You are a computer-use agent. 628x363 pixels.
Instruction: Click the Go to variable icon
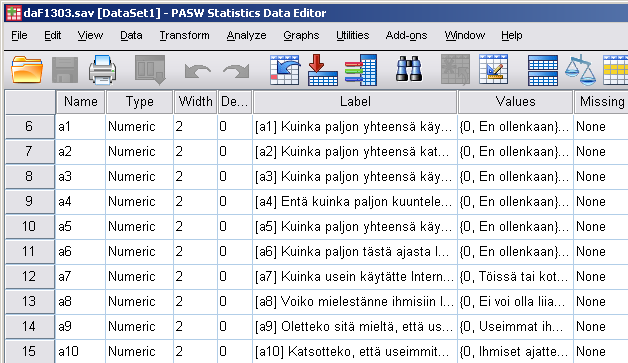point(323,70)
